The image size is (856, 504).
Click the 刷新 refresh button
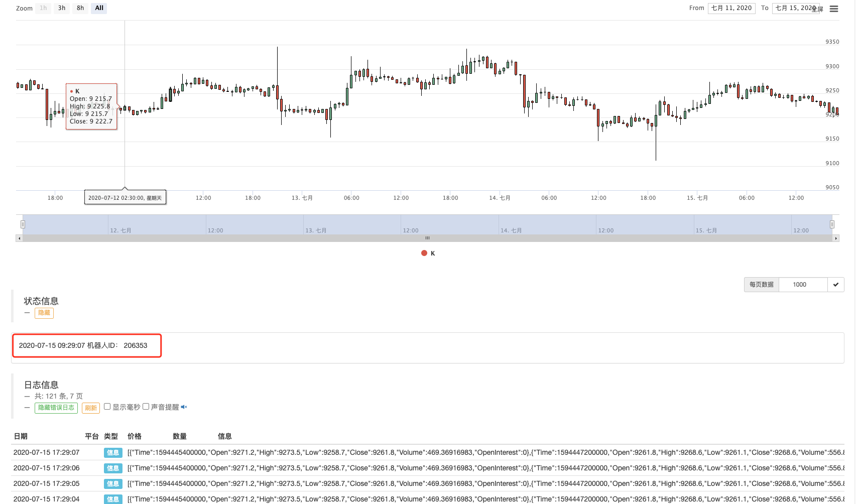pyautogui.click(x=91, y=408)
